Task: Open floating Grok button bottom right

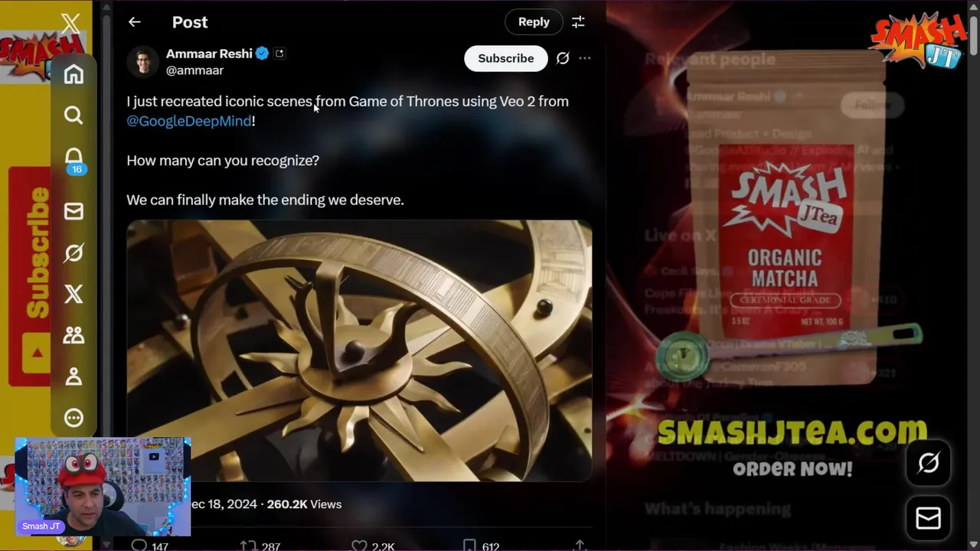Action: tap(929, 463)
